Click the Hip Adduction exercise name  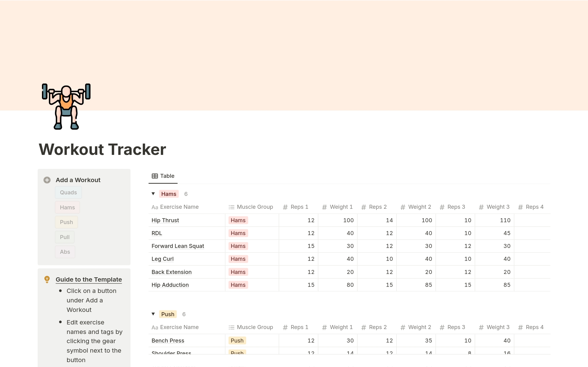tap(171, 285)
